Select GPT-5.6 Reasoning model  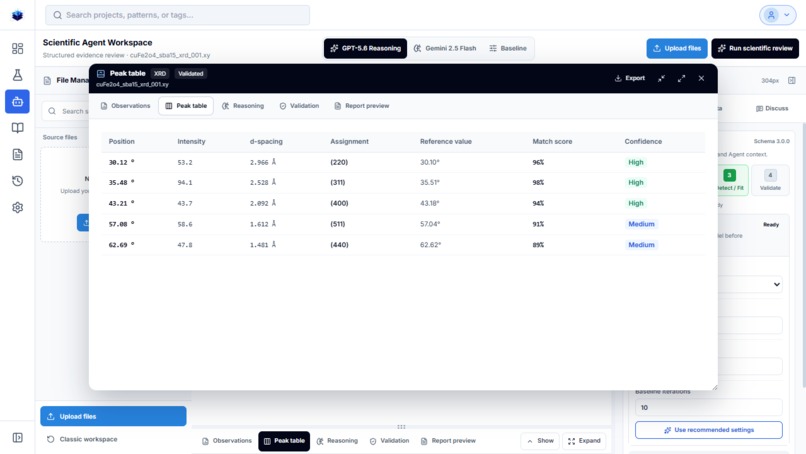click(x=365, y=48)
